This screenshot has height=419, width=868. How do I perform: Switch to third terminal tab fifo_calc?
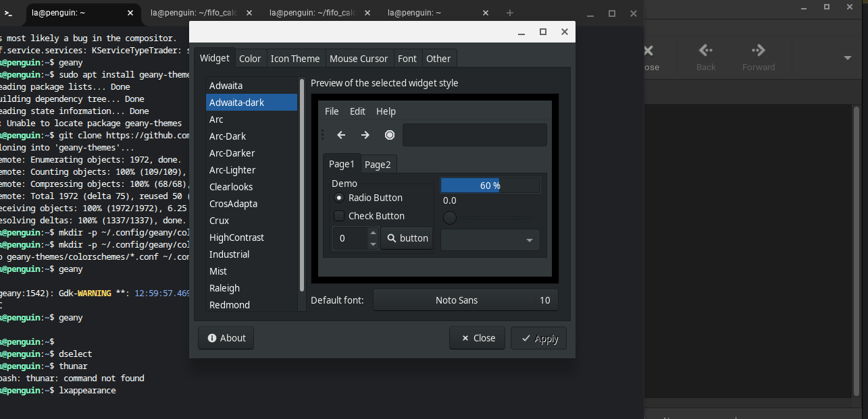click(x=321, y=12)
